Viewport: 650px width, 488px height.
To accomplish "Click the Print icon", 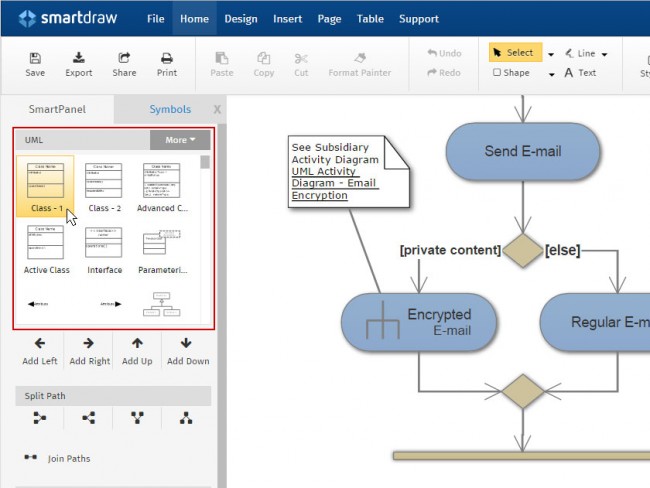I will [x=167, y=59].
